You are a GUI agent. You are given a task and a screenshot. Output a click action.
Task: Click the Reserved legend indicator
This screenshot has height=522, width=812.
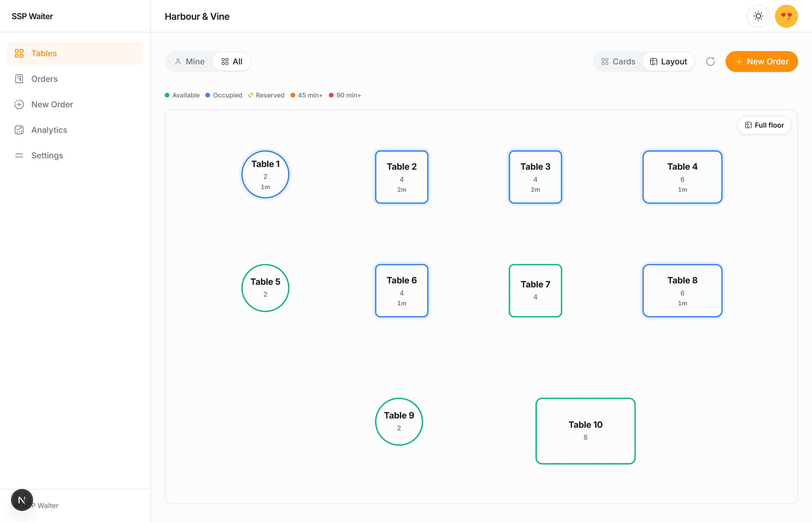pyautogui.click(x=251, y=95)
